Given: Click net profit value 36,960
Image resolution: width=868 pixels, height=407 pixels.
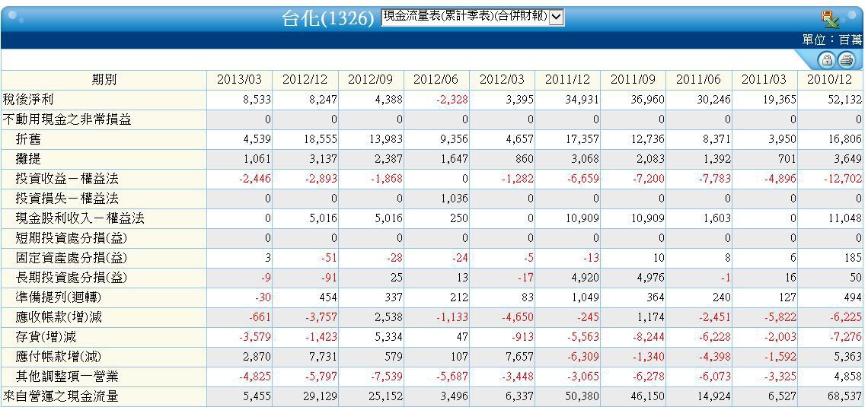Looking at the screenshot, I should (x=647, y=100).
